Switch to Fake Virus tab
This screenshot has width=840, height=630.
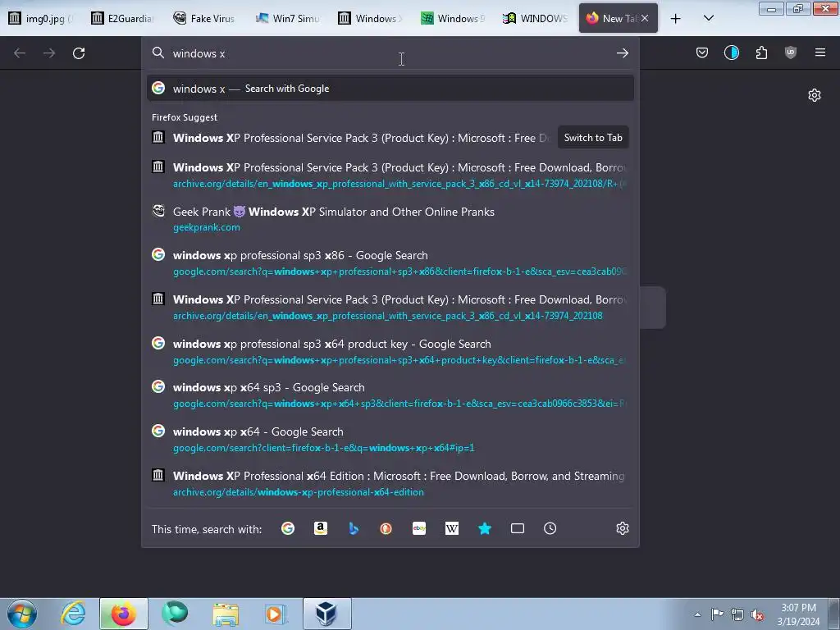pos(204,18)
